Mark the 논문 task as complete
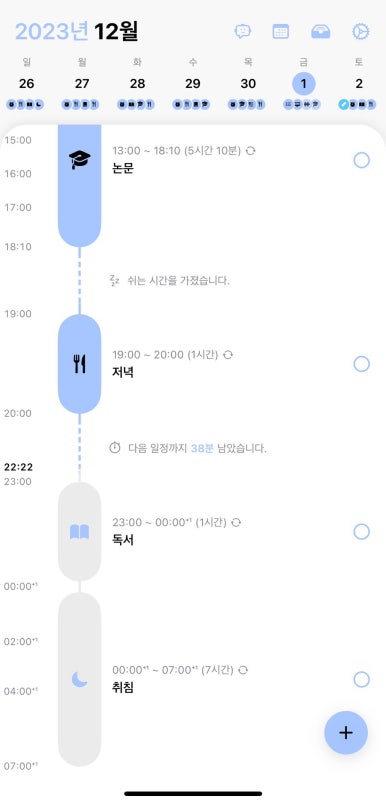 (x=361, y=161)
